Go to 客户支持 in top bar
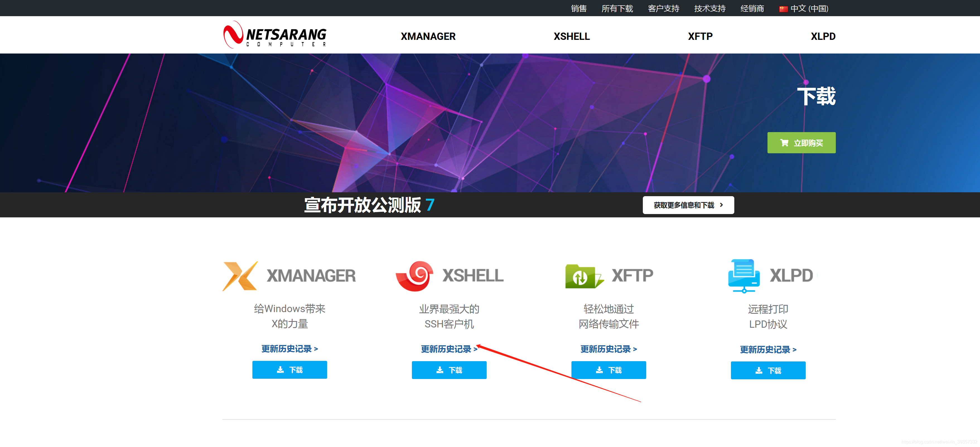Screen dimensions: 980x447 [663, 8]
